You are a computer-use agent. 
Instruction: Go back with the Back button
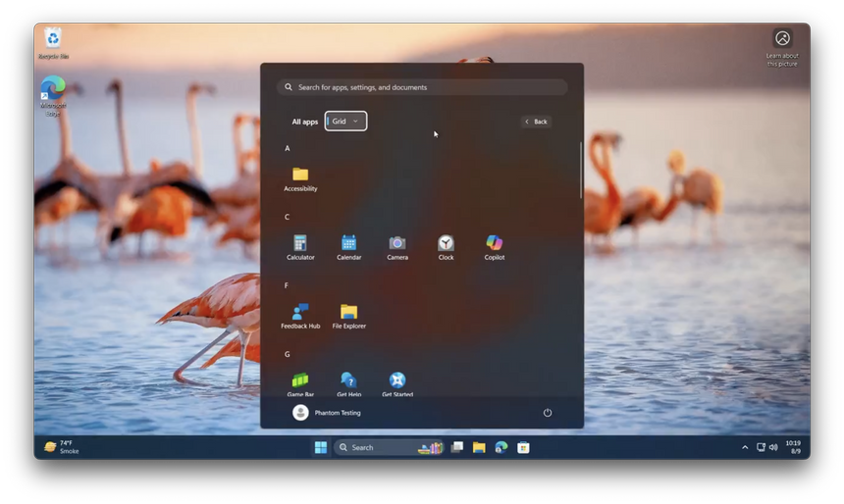tap(536, 122)
